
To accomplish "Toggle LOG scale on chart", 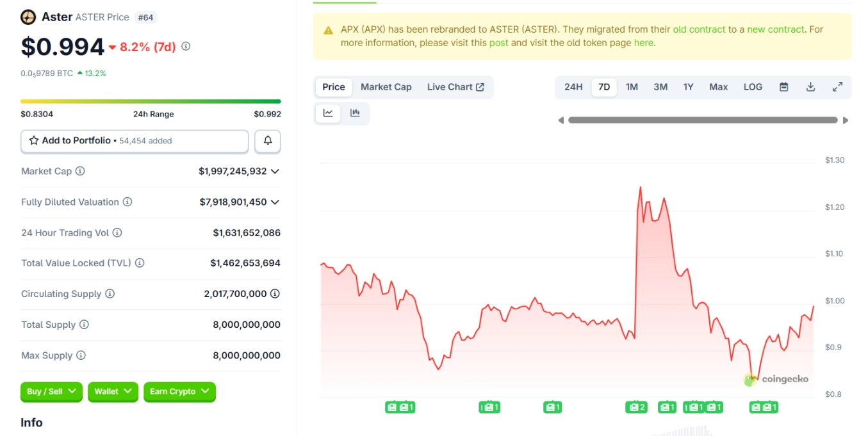I will click(x=753, y=87).
